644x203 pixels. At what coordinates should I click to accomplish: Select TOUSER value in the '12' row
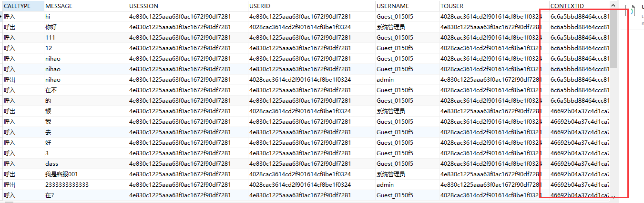[x=491, y=48]
